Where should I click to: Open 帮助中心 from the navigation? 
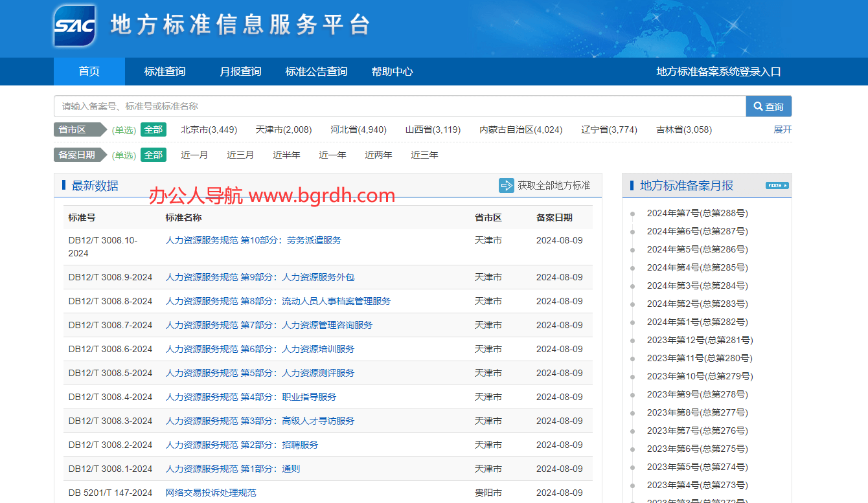pyautogui.click(x=392, y=71)
